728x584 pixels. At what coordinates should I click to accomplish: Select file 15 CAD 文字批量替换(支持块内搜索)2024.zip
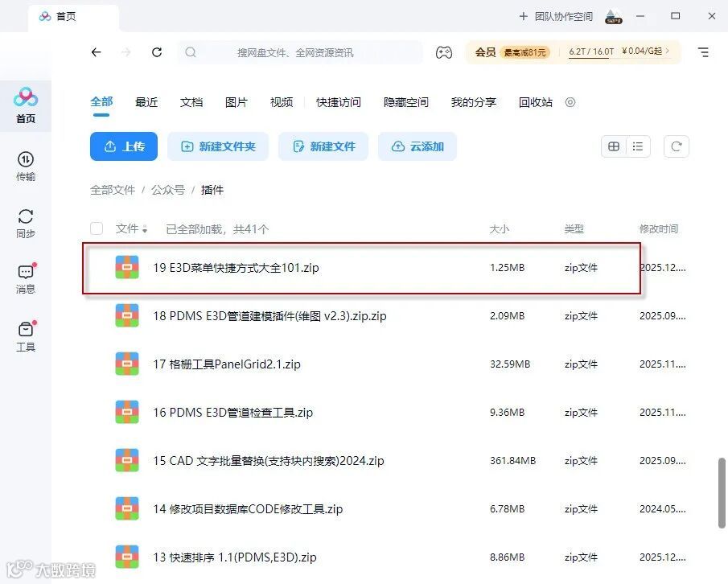tap(269, 461)
